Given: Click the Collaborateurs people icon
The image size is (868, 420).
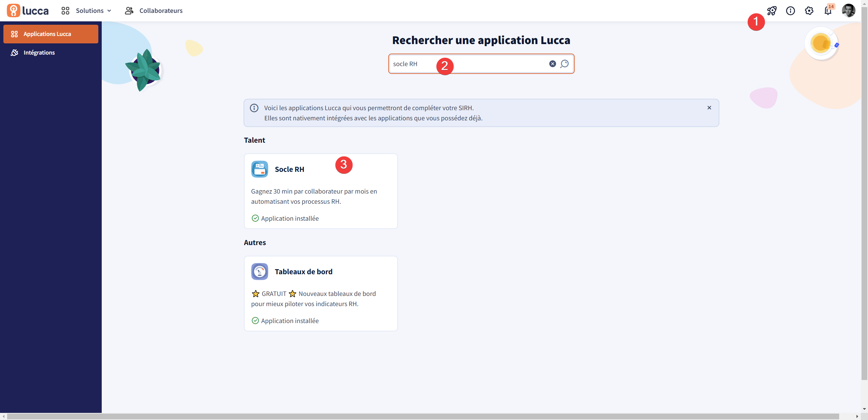Looking at the screenshot, I should point(129,11).
